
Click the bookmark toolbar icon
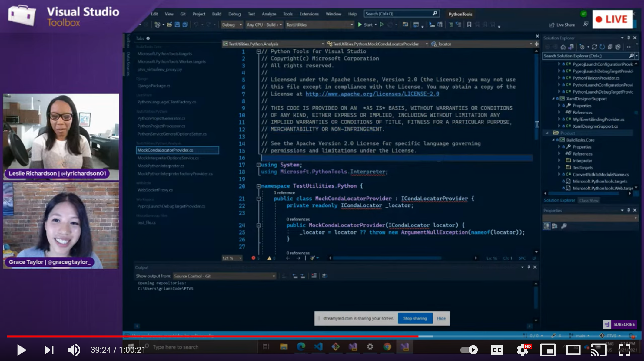click(x=469, y=25)
